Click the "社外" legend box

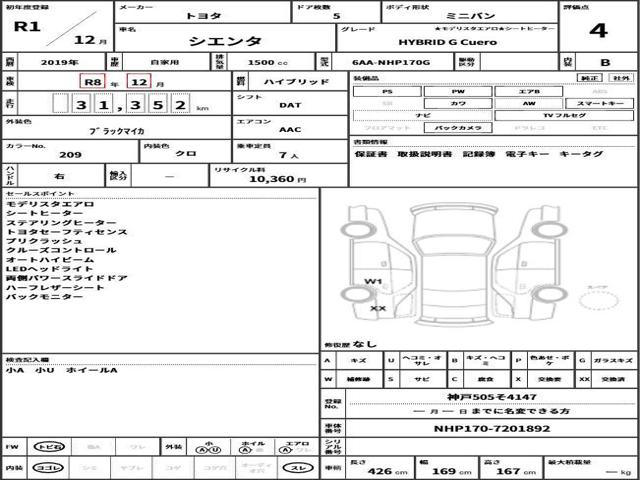[621, 78]
